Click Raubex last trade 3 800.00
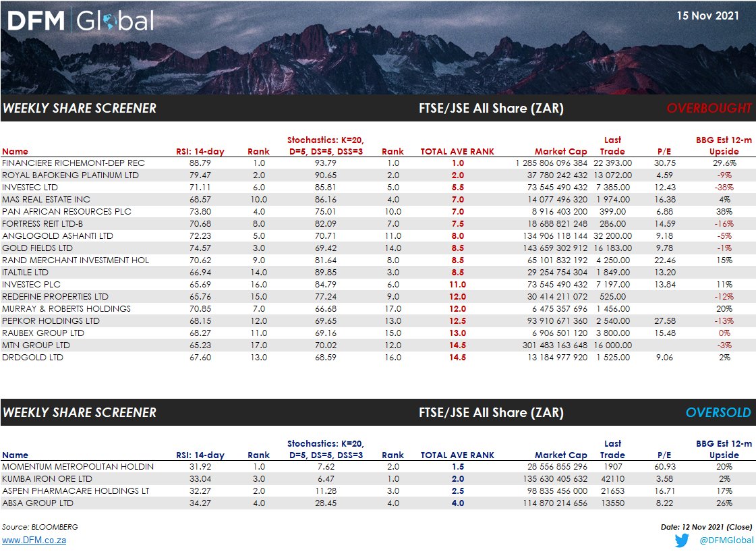This screenshot has width=756, height=558. coord(612,333)
